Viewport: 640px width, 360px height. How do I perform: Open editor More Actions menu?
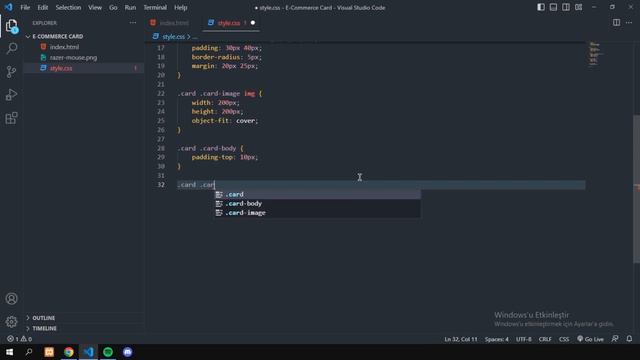[629, 22]
